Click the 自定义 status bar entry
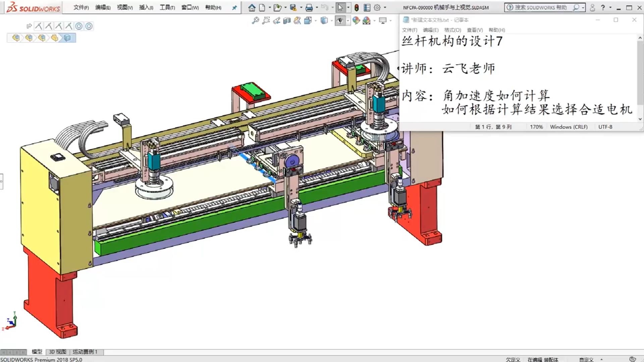This screenshot has width=644, height=362. click(x=586, y=359)
